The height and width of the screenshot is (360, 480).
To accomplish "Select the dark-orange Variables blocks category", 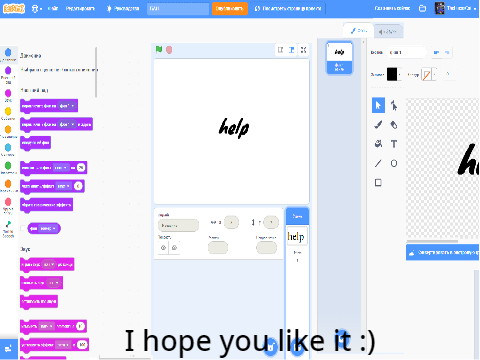I will pyautogui.click(x=8, y=186).
